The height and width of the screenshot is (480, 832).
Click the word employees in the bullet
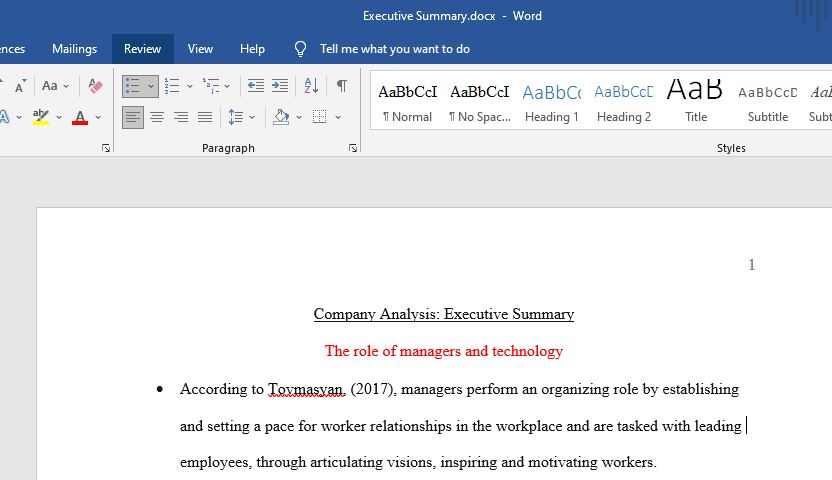click(216, 462)
